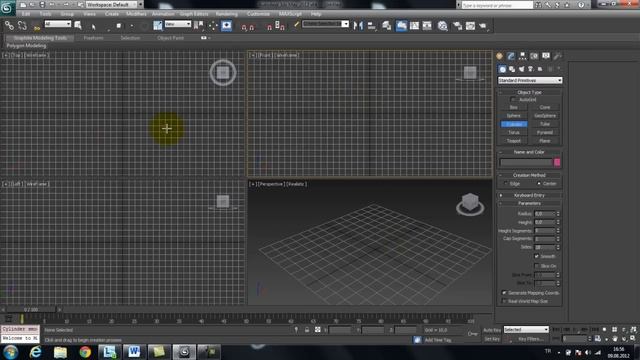Toggle the 3D Snaps magnet icon
Screen dimensions: 640x360
point(244,27)
